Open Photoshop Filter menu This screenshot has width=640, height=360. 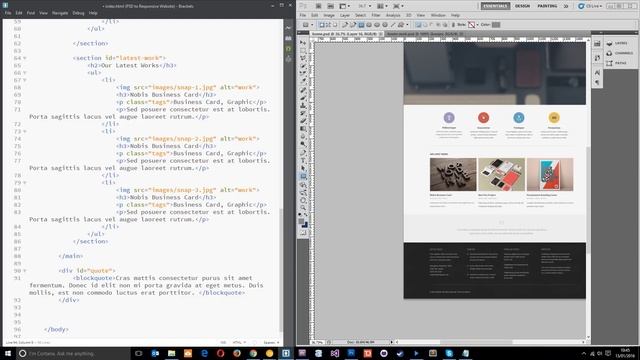pyautogui.click(x=376, y=15)
